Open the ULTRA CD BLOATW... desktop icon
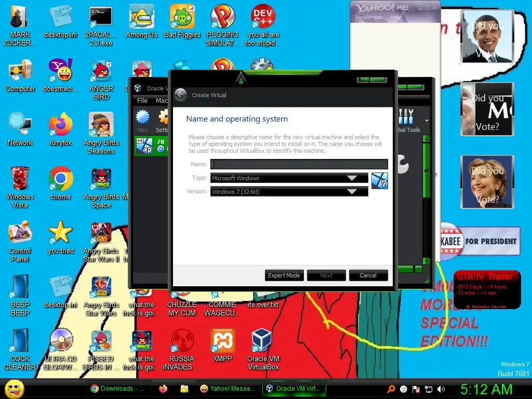The image size is (532, 399). pyautogui.click(x=60, y=350)
